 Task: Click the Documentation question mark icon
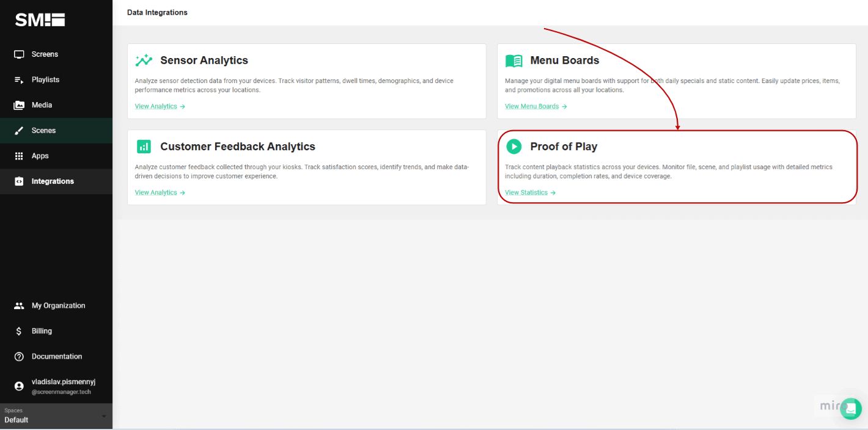click(19, 357)
